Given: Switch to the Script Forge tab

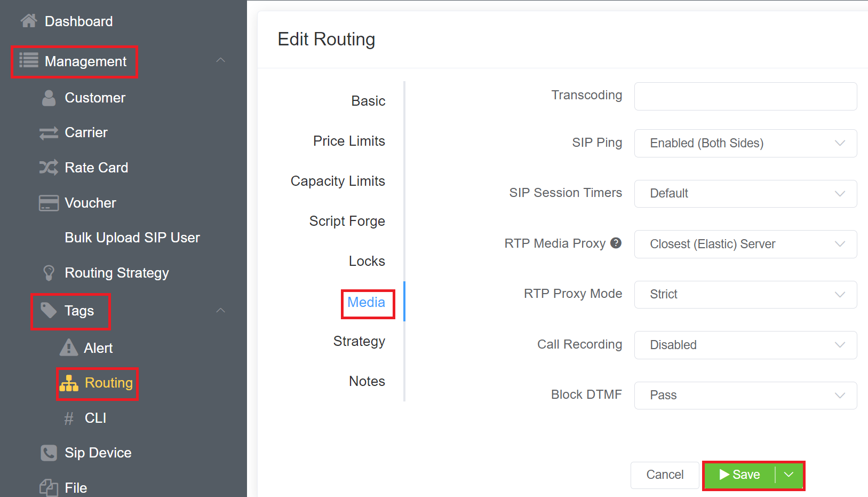Looking at the screenshot, I should (x=347, y=221).
